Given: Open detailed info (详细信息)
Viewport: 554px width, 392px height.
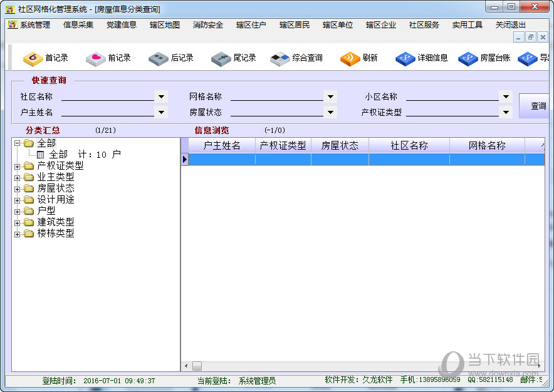Looking at the screenshot, I should pos(422,58).
